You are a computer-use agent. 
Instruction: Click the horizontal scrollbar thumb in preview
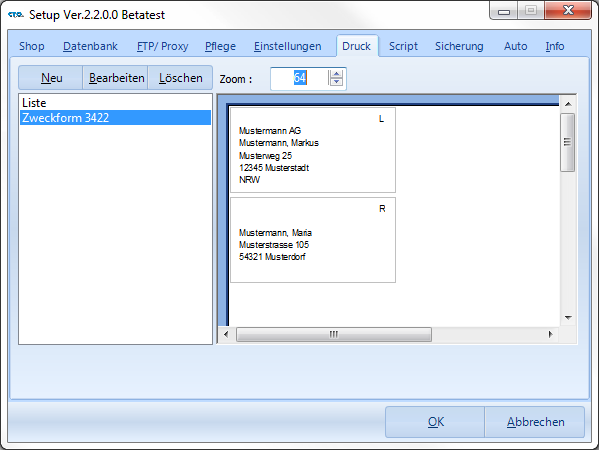point(334,334)
